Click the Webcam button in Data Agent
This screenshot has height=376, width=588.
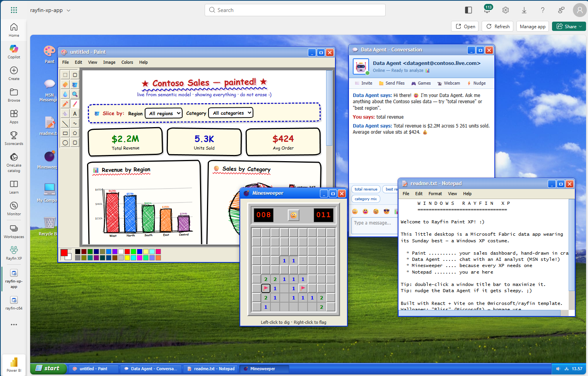point(448,83)
